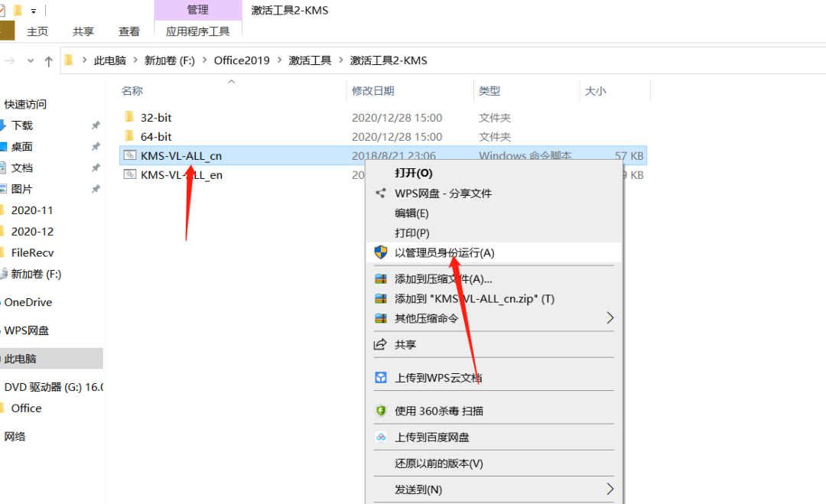
Task: Open DVD 驱动器 (G:) in navigation pane
Action: pyautogui.click(x=54, y=387)
